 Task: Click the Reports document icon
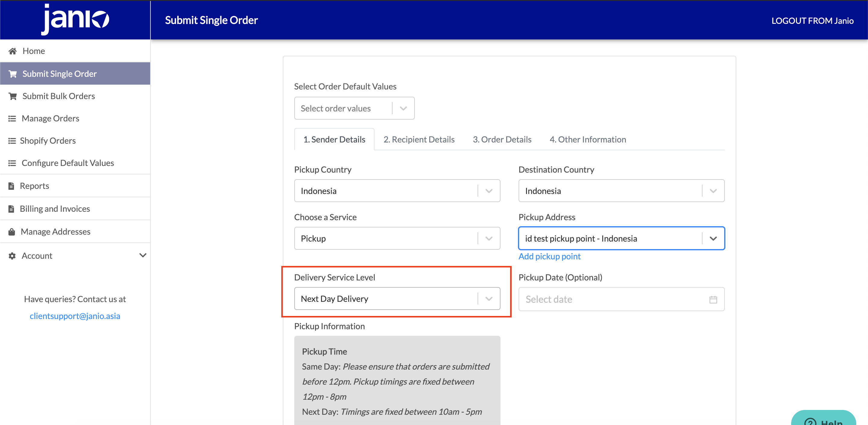[x=11, y=186]
